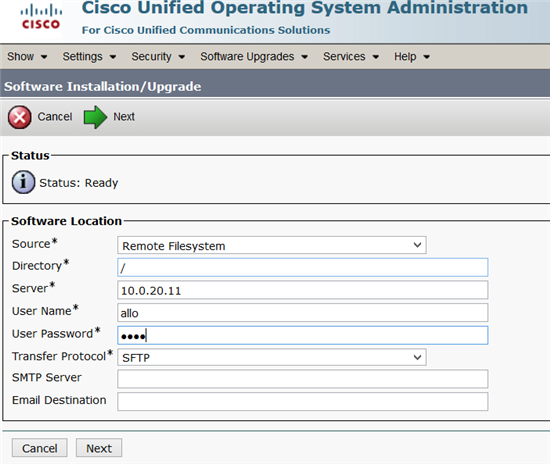550x464 pixels.
Task: Click the SMTP Server label
Action: (47, 377)
